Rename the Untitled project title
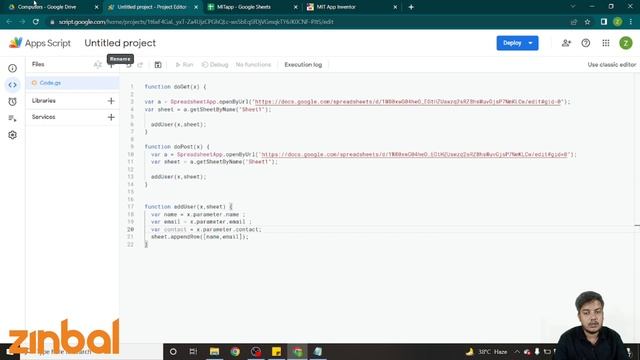 point(120,43)
